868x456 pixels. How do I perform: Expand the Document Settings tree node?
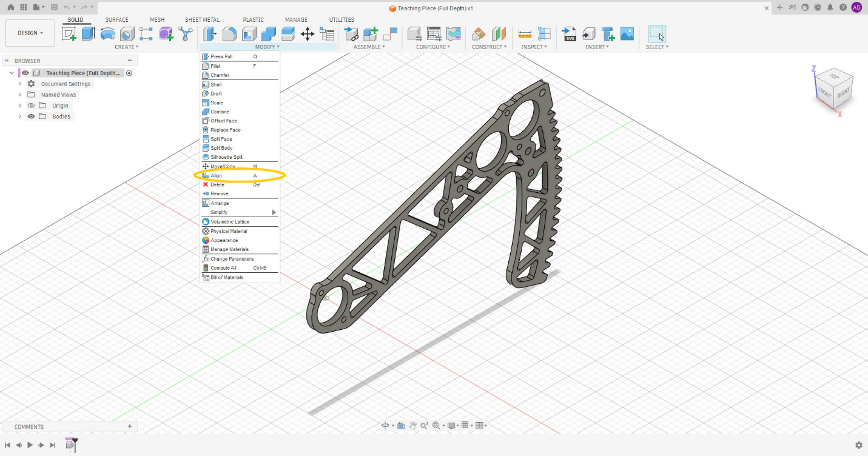[x=20, y=84]
